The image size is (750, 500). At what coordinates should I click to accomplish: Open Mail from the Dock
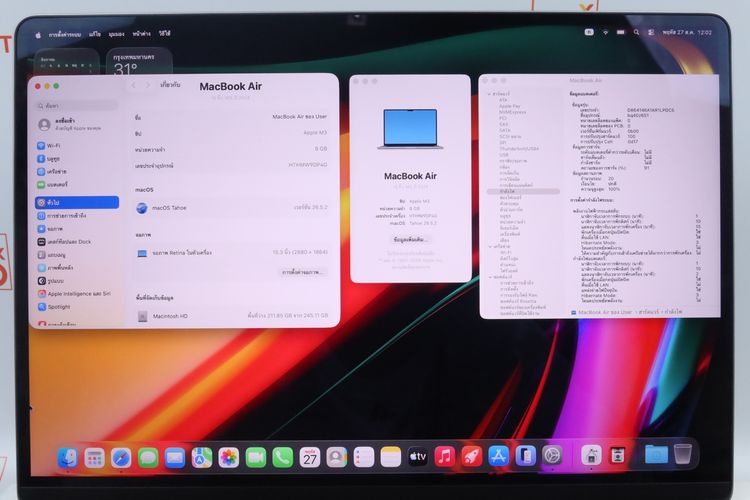coord(175,457)
